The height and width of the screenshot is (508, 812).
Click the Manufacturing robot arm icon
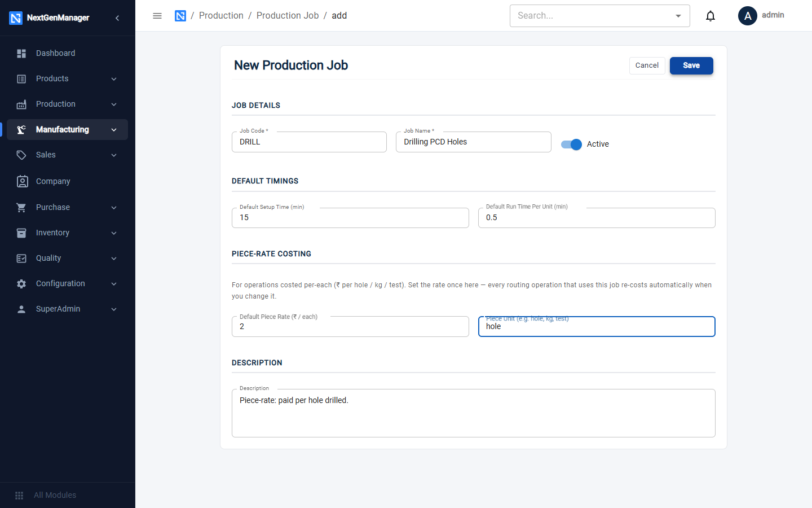[21, 130]
